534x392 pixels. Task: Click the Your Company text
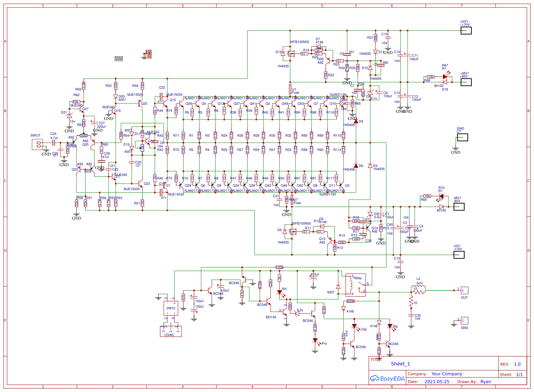(446, 374)
